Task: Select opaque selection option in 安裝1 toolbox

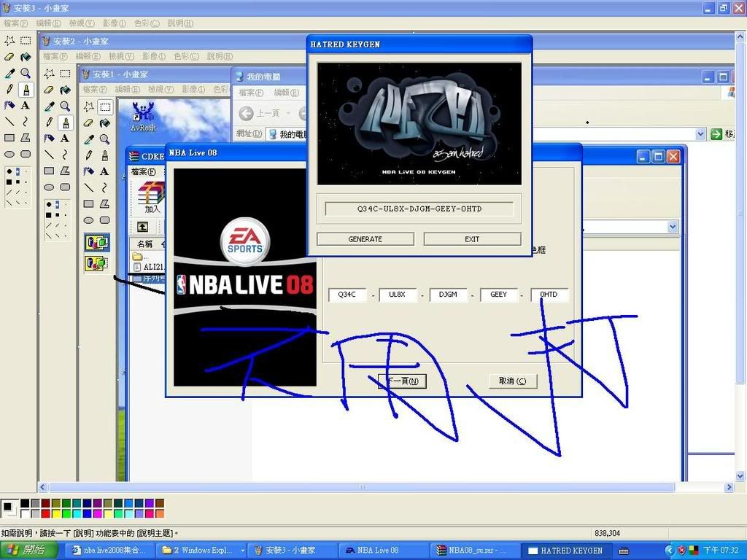Action: 97,242
